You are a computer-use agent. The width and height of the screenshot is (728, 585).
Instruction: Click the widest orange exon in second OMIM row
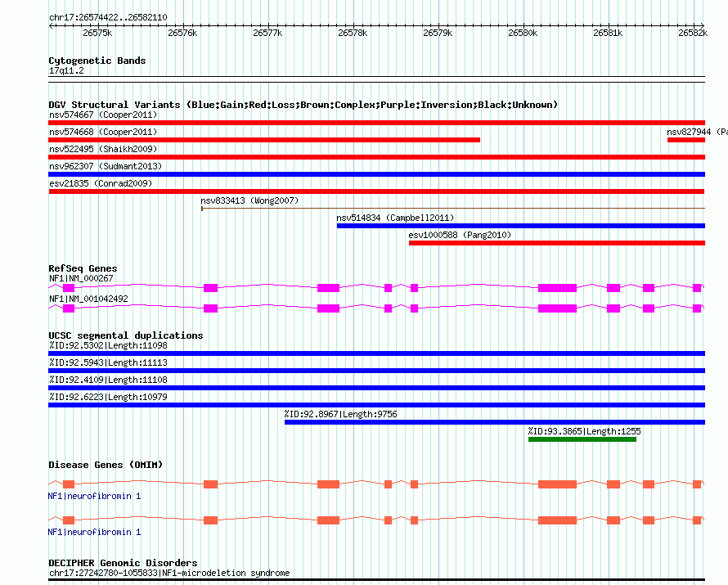coord(557,520)
